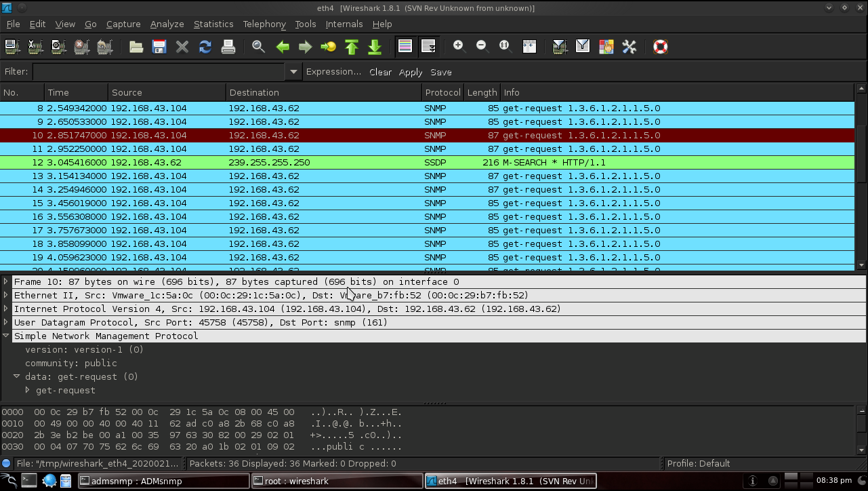This screenshot has width=868, height=491.
Task: Find a packet with magnifier icon
Action: 258,47
